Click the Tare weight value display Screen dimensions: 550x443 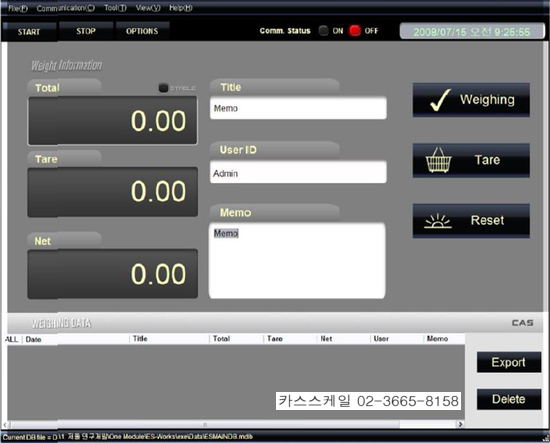tap(113, 192)
